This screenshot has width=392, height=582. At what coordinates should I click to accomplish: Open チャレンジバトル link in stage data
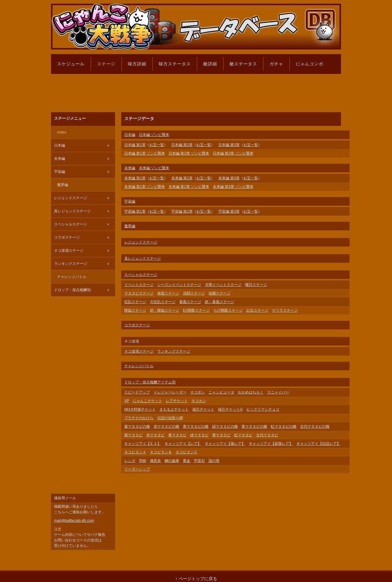(139, 366)
